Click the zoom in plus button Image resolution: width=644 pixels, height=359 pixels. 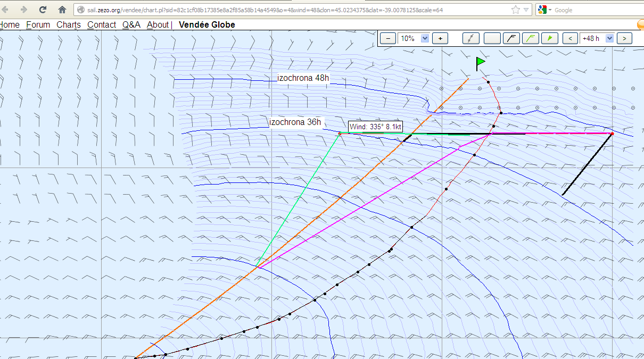[x=440, y=38]
